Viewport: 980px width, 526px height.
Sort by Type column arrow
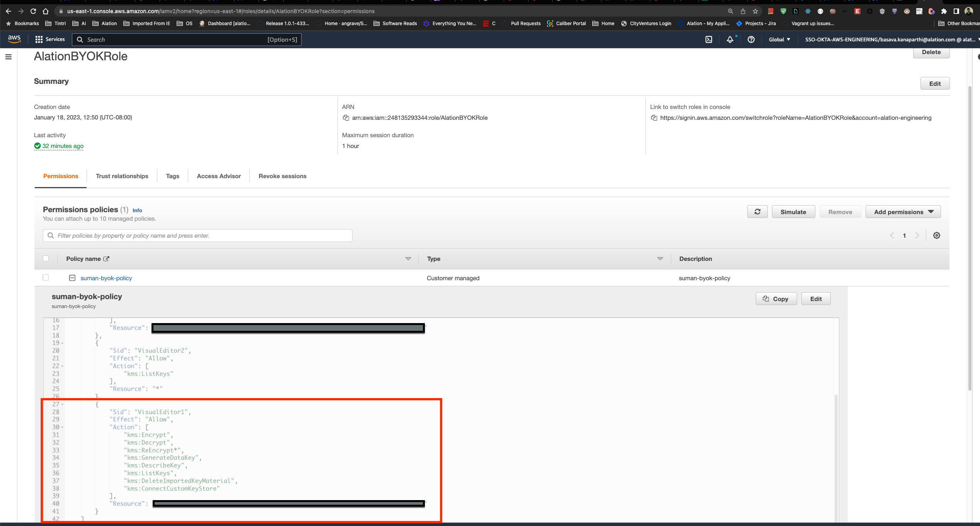[x=660, y=259]
